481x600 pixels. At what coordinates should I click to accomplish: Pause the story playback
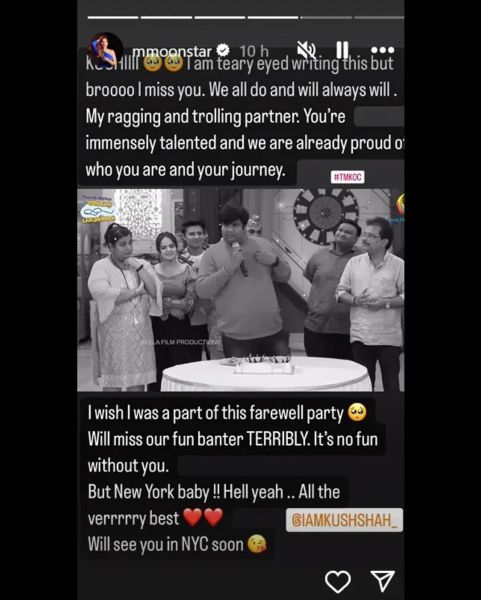[x=342, y=50]
